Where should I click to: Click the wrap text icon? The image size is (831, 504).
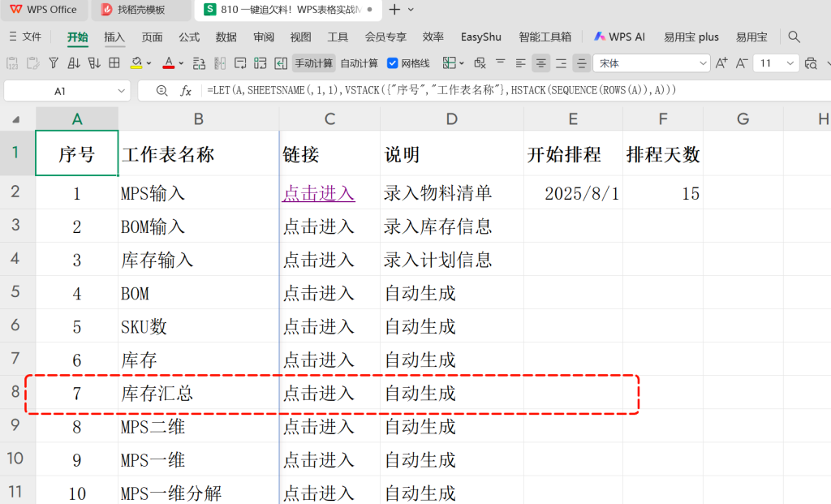240,63
